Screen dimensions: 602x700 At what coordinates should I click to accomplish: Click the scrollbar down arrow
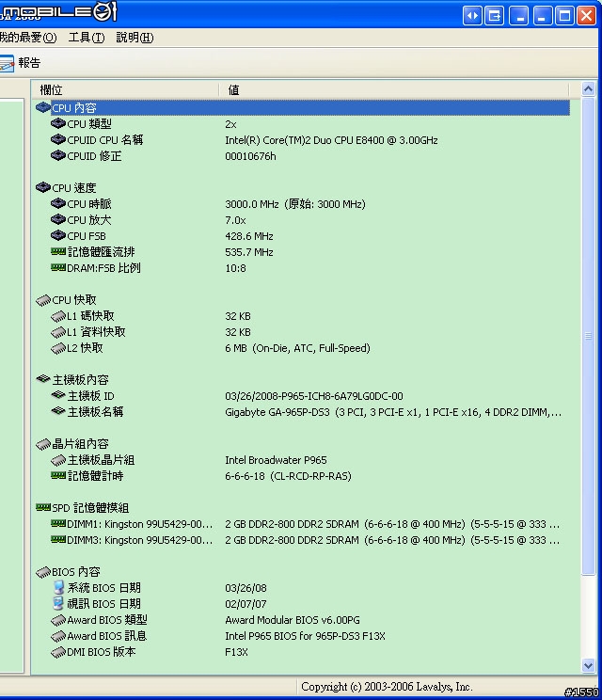588,665
